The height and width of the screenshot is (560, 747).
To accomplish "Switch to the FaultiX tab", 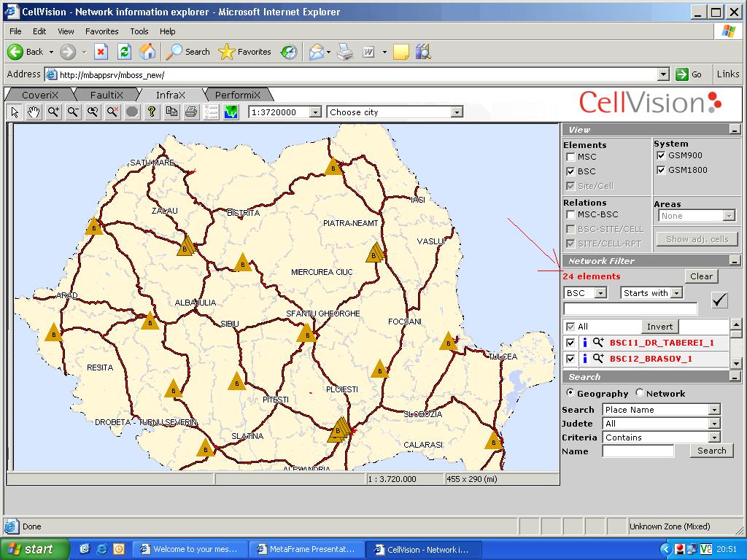I will (x=107, y=96).
